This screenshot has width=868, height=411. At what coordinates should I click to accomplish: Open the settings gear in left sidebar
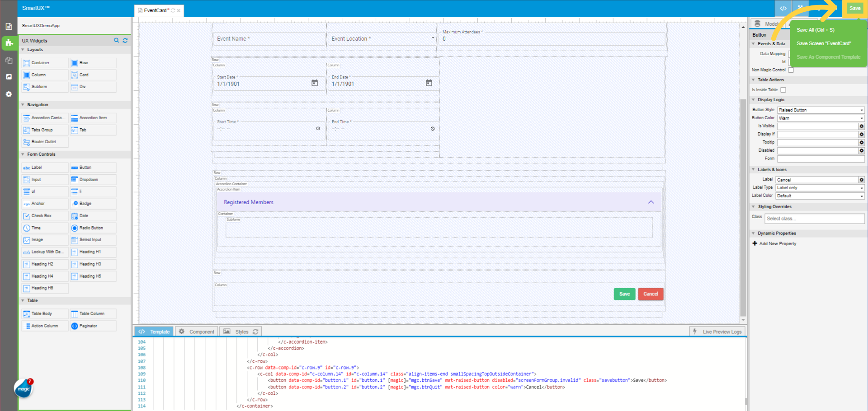pyautogui.click(x=9, y=94)
